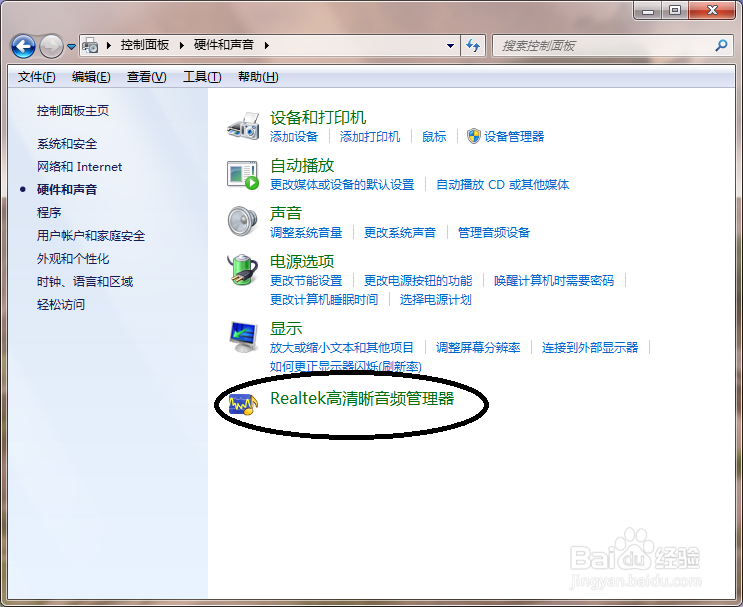The image size is (743, 607).
Task: Click 选择电源计划 link
Action: click(435, 300)
